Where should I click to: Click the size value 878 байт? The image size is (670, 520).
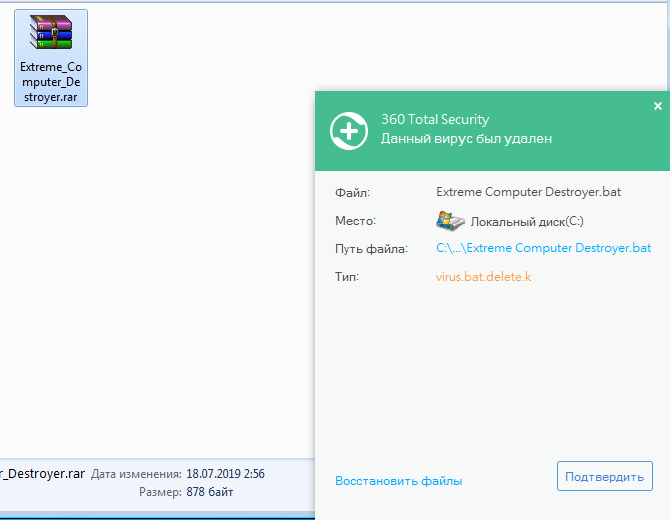(x=209, y=492)
